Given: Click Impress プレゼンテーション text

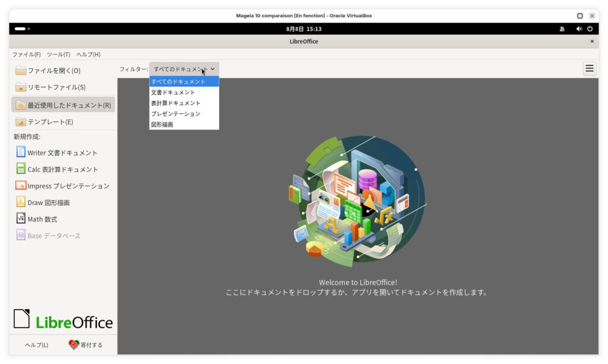Looking at the screenshot, I should pyautogui.click(x=69, y=186).
